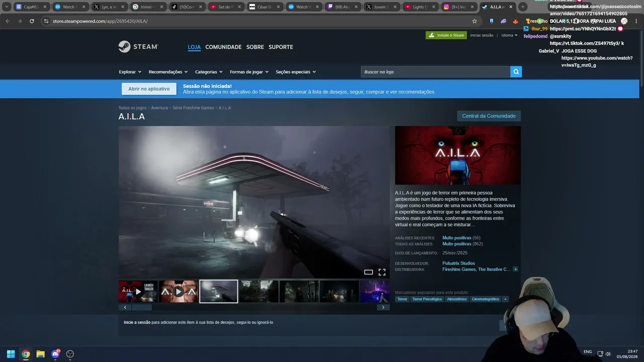Open the Central da Comunidade button
644x362 pixels.
pyautogui.click(x=489, y=116)
